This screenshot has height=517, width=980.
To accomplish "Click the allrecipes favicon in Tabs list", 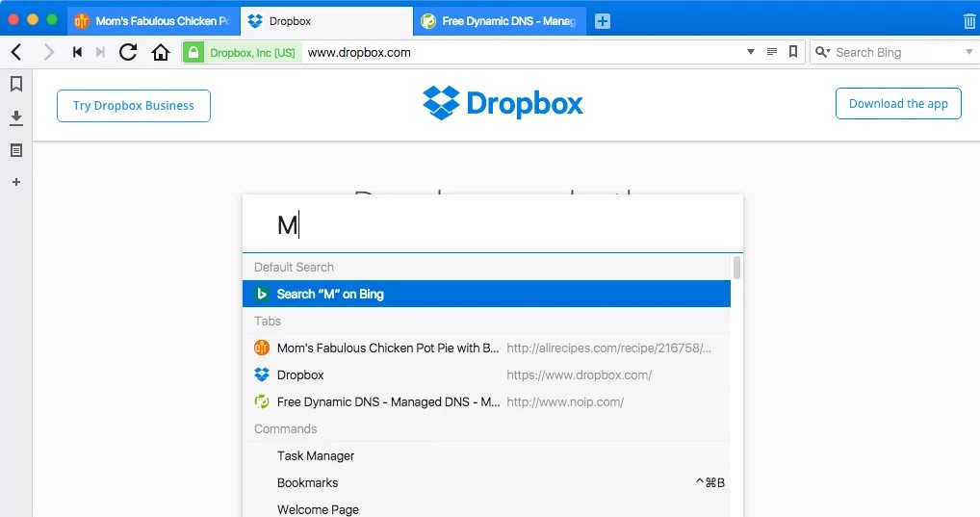I will (x=262, y=348).
